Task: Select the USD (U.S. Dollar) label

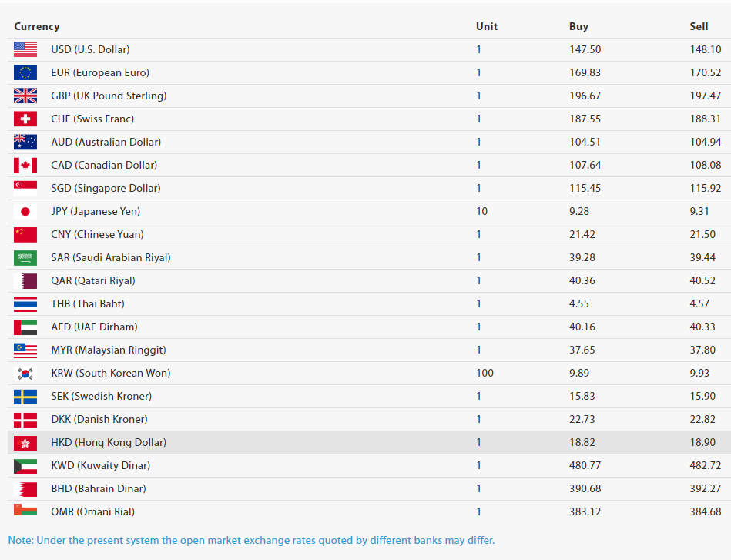Action: tap(90, 49)
